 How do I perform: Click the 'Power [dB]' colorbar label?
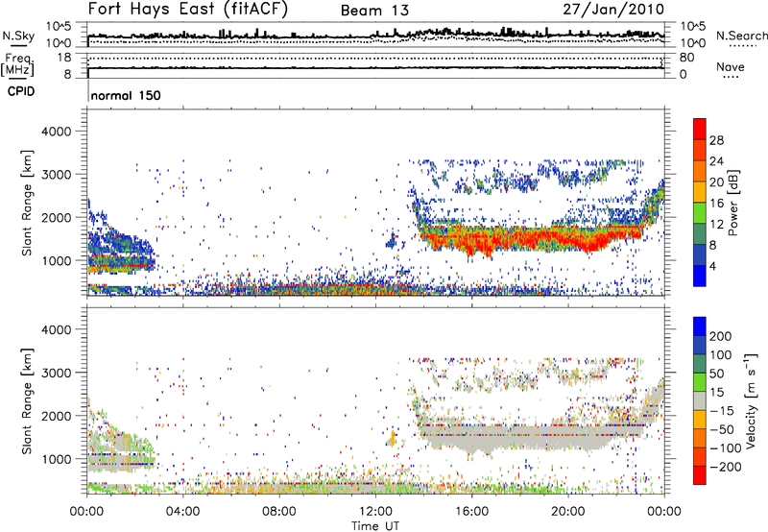[x=732, y=203]
